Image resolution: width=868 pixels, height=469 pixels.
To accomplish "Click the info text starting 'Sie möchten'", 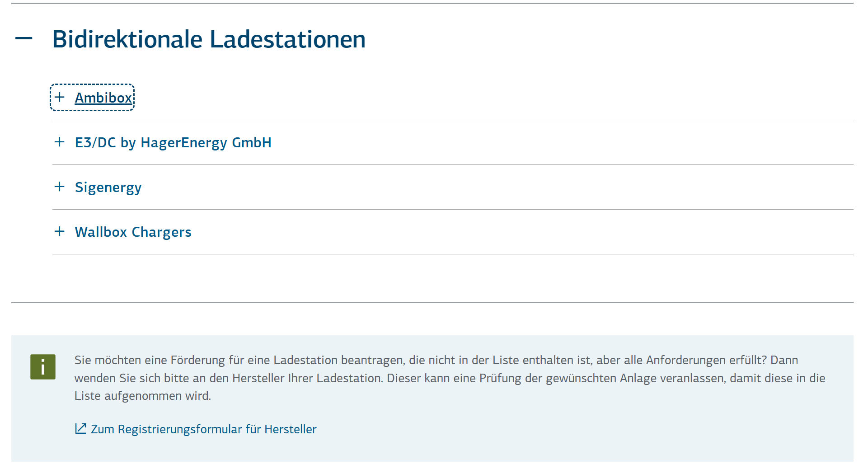I will (450, 378).
